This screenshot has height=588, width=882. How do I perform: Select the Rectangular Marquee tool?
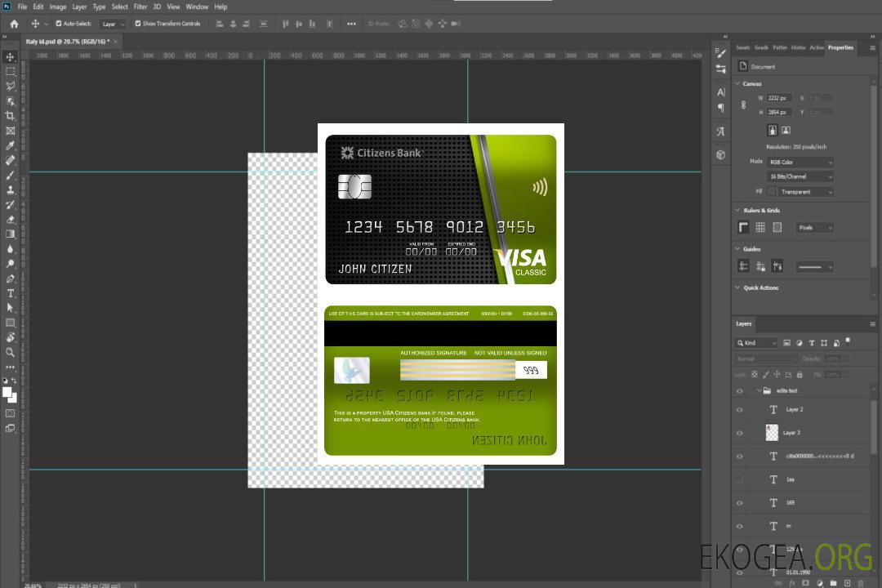click(x=10, y=72)
